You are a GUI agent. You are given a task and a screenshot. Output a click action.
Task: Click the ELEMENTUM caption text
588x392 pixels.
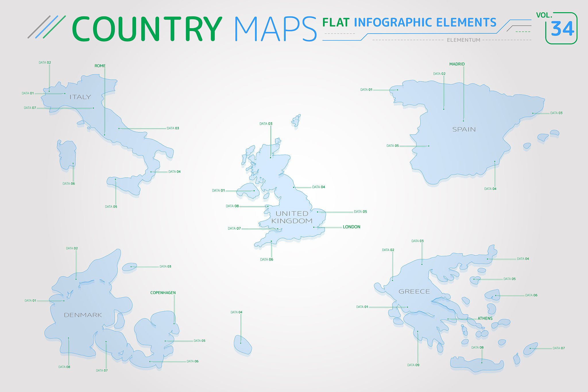coord(463,40)
